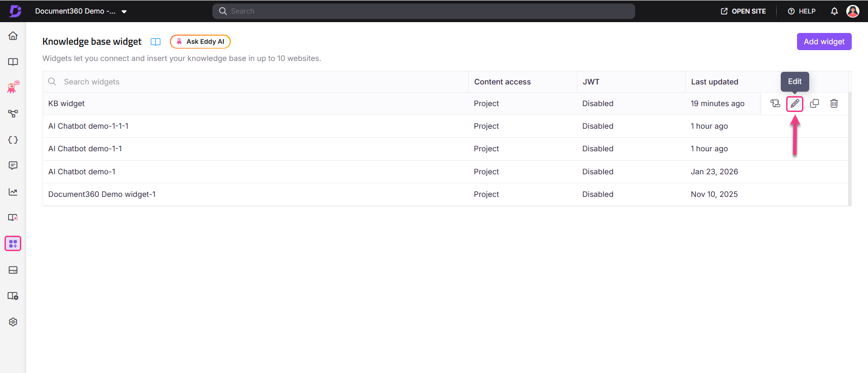Open the Eddy AI icon in sidebar
The image size is (868, 373).
point(13,87)
